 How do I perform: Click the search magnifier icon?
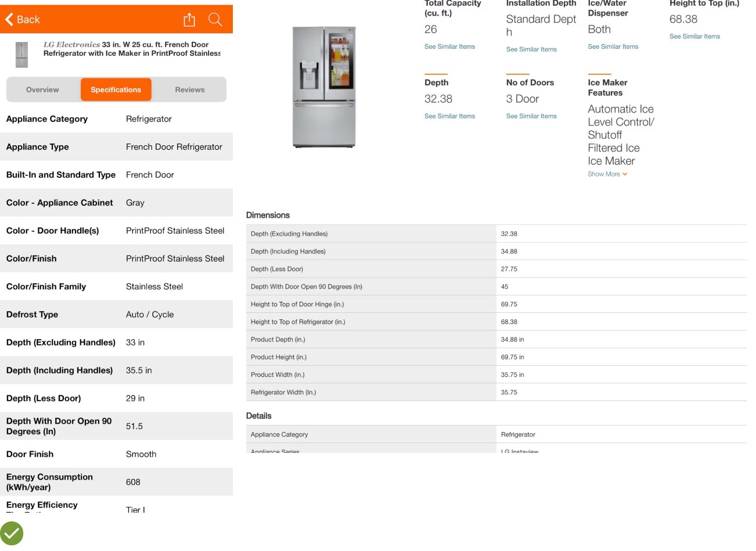215,20
